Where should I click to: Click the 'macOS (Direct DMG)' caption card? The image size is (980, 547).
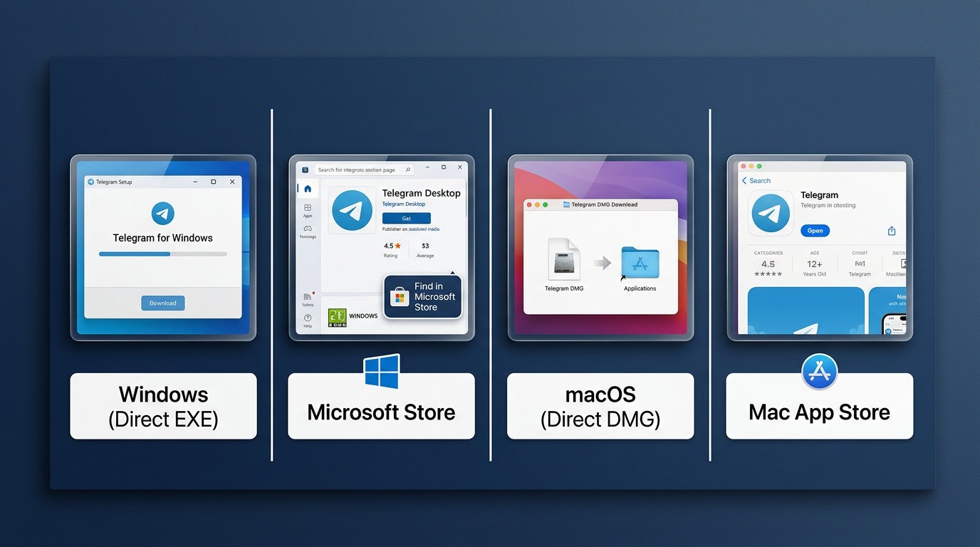(600, 406)
